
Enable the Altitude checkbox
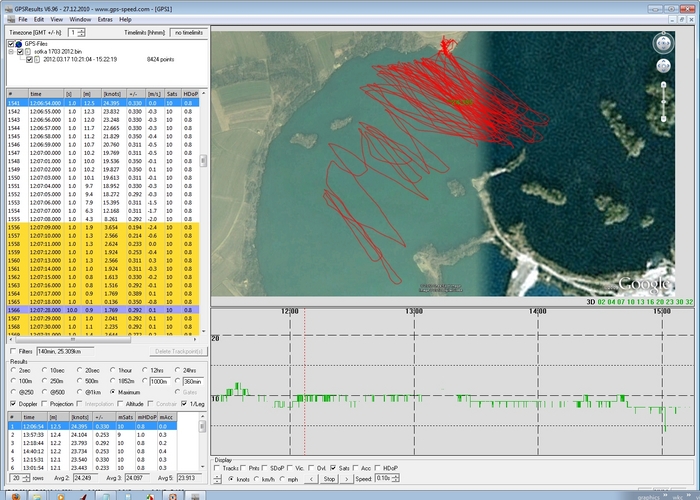click(x=120, y=404)
